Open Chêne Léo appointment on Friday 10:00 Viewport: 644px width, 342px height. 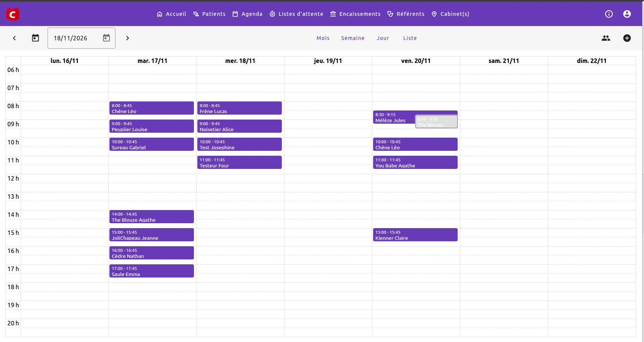point(415,144)
